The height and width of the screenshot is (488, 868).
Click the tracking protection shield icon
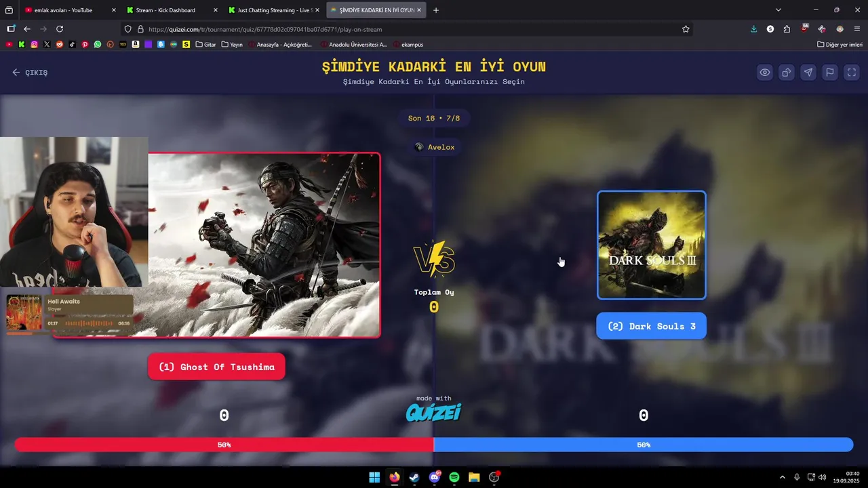pyautogui.click(x=127, y=29)
